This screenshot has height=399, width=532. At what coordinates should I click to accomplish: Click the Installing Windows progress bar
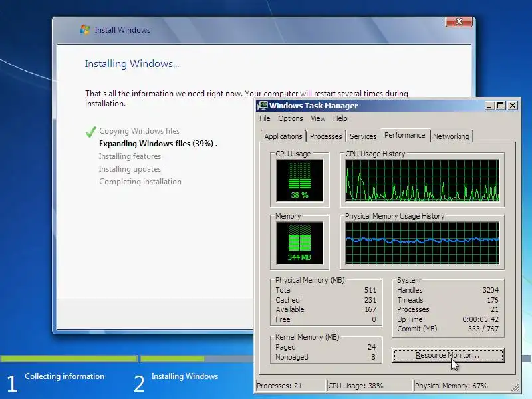tap(197, 358)
